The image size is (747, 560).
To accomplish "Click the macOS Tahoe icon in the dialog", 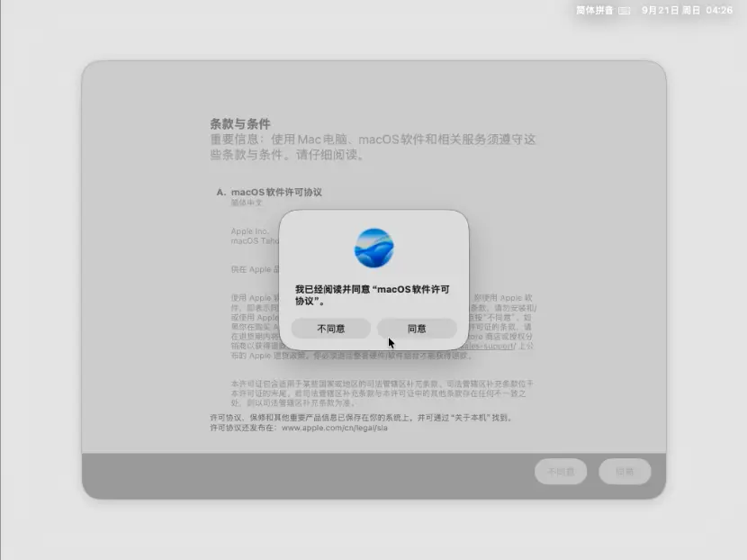I will point(374,248).
